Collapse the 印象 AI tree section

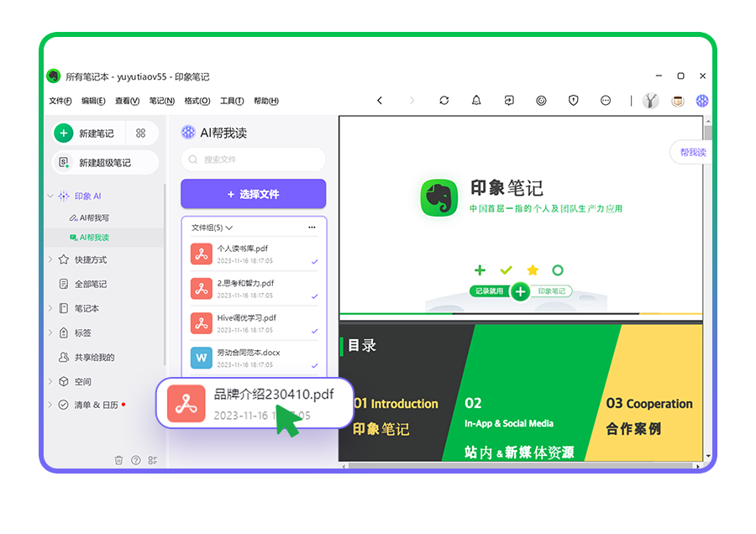(50, 196)
